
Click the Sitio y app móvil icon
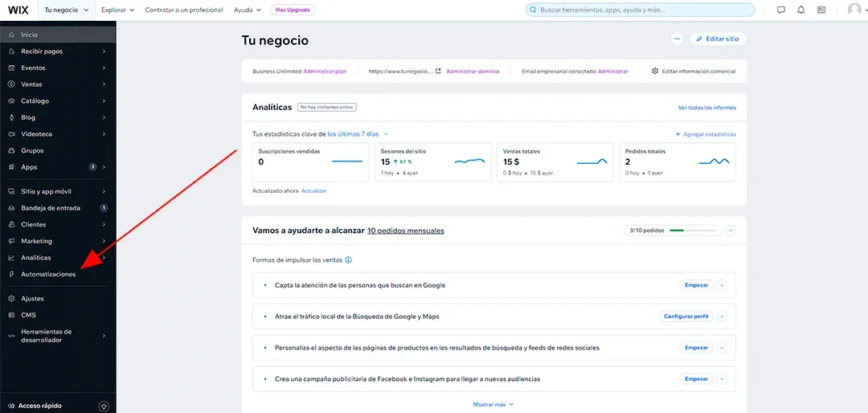pos(11,191)
